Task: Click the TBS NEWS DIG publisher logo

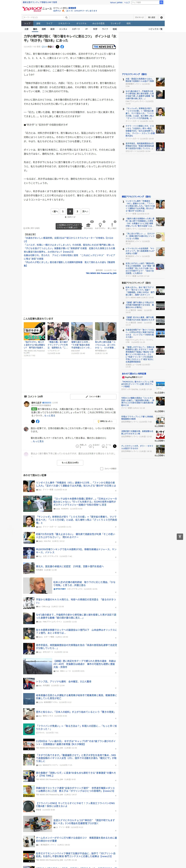Action: pos(104,47)
